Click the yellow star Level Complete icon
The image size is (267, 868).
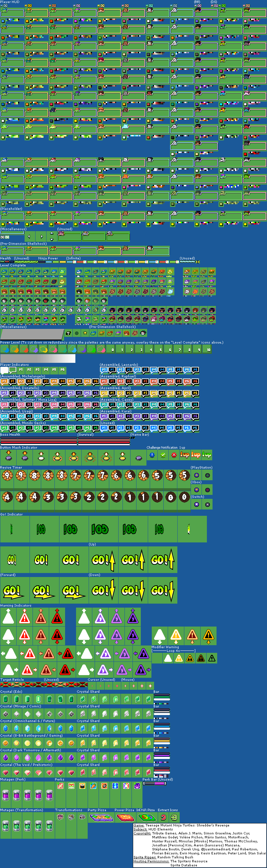[x=85, y=333]
